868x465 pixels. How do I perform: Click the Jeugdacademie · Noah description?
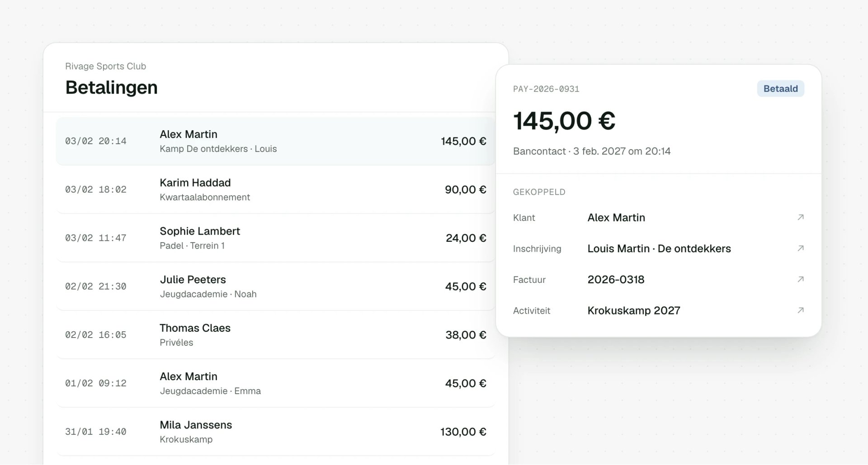point(208,294)
